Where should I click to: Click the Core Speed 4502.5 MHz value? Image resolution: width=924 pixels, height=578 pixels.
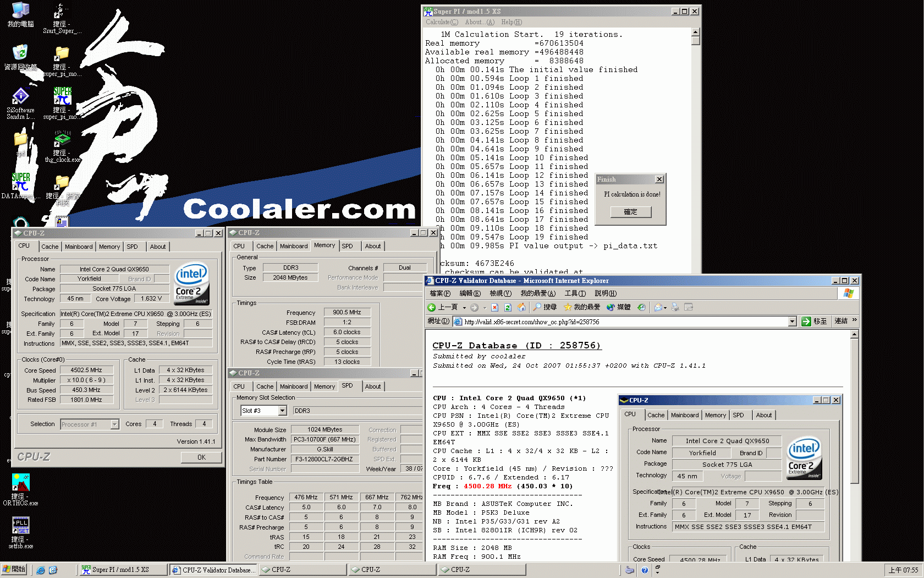[x=86, y=370]
